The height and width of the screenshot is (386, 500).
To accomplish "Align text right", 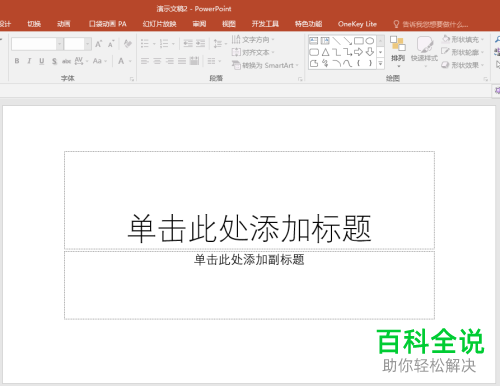I will [170, 61].
